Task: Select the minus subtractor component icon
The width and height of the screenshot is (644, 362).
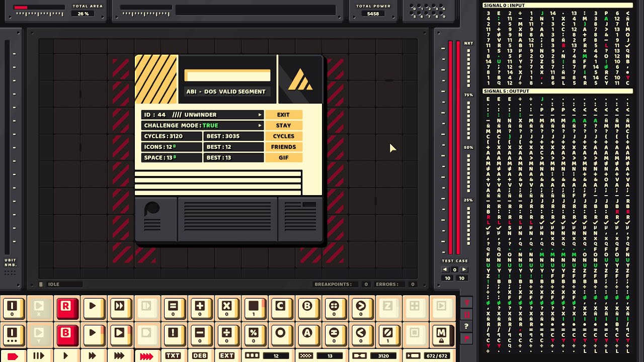Action: 200,334
